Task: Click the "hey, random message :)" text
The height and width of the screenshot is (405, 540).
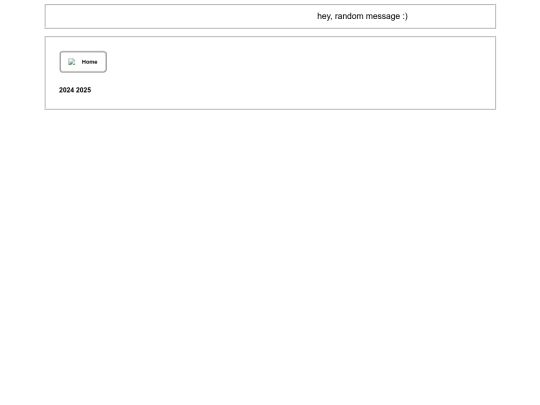Action: (362, 16)
